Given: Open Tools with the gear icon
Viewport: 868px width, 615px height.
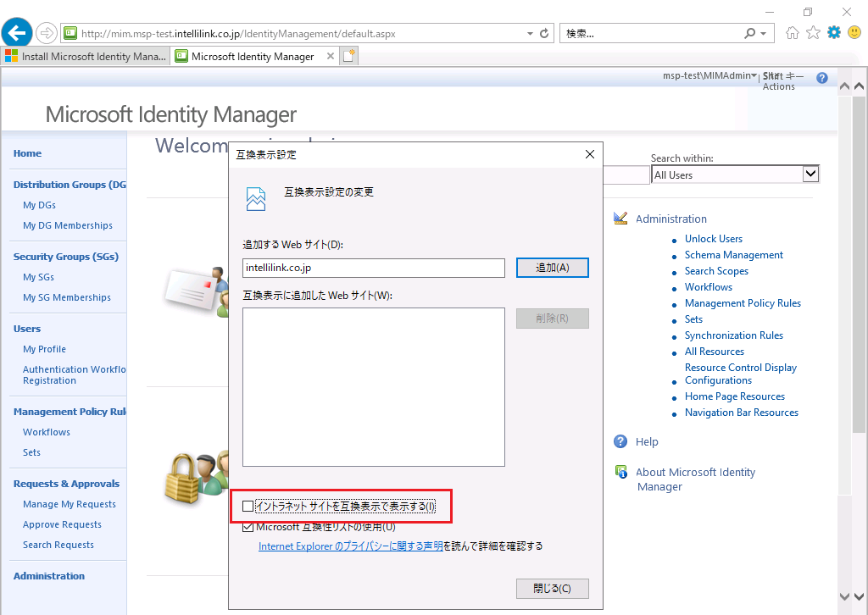Looking at the screenshot, I should pyautogui.click(x=834, y=33).
